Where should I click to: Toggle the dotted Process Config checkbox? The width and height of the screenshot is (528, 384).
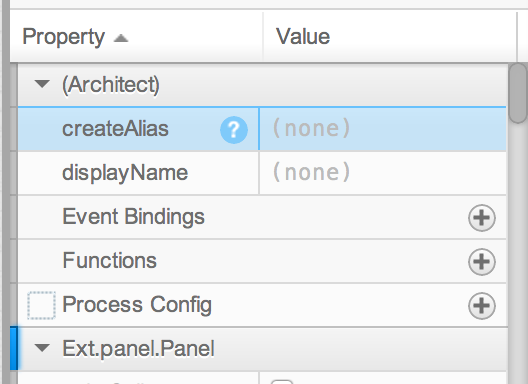click(41, 305)
